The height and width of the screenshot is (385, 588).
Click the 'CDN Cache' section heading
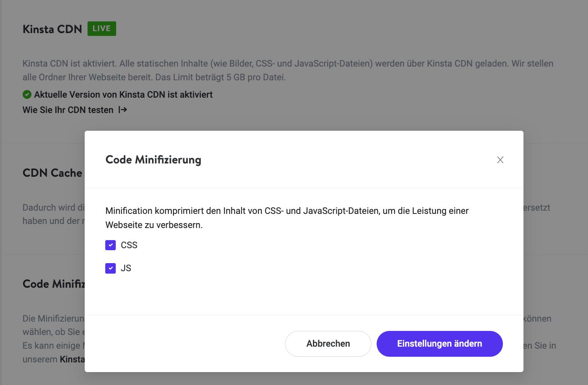coord(52,173)
